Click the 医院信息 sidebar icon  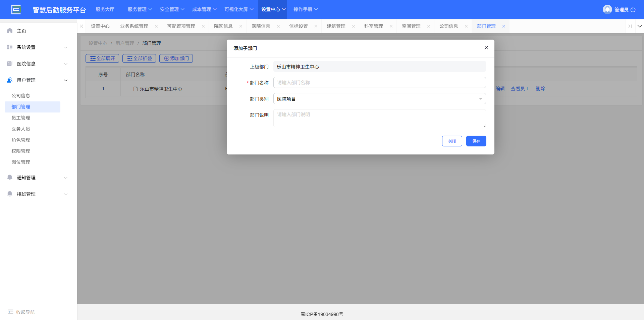click(x=10, y=63)
